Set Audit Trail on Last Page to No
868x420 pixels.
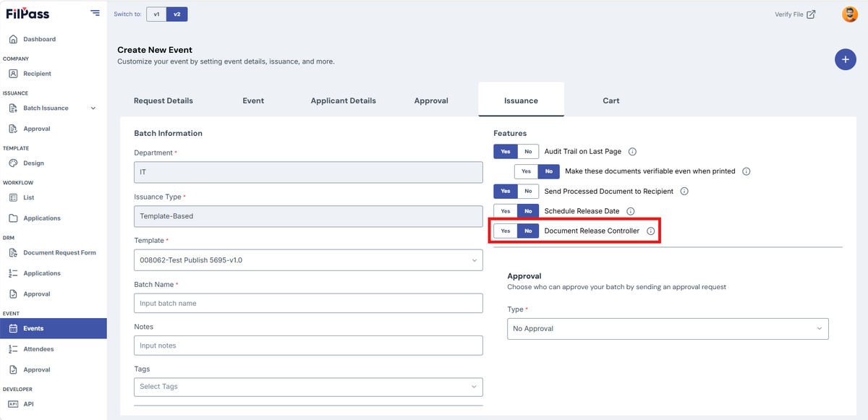tap(528, 152)
